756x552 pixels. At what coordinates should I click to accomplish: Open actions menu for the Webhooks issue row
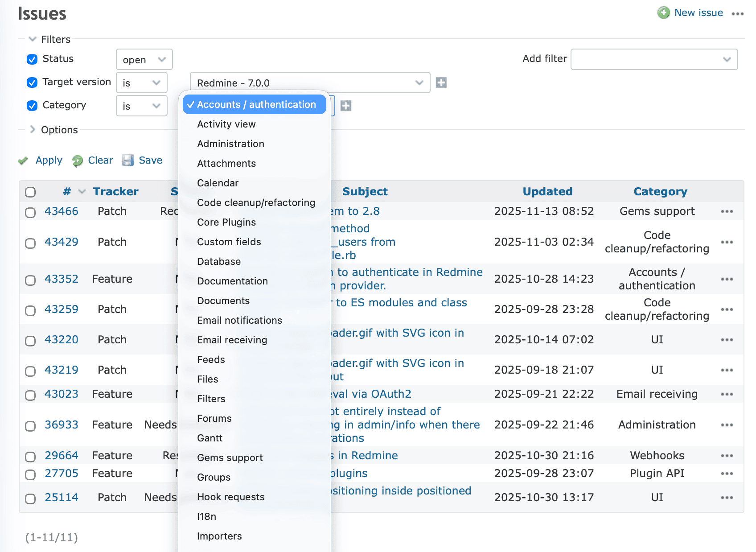point(727,456)
